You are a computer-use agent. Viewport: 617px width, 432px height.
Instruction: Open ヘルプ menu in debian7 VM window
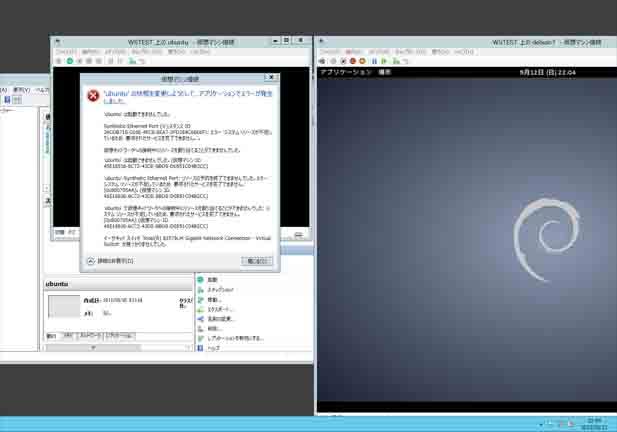click(464, 52)
